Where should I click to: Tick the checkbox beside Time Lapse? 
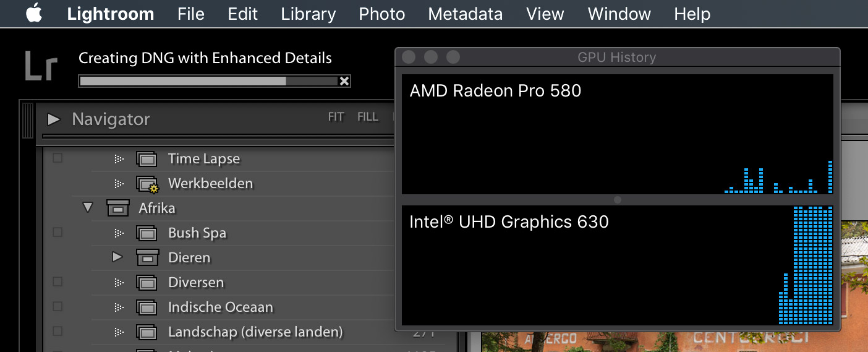pyautogui.click(x=57, y=158)
